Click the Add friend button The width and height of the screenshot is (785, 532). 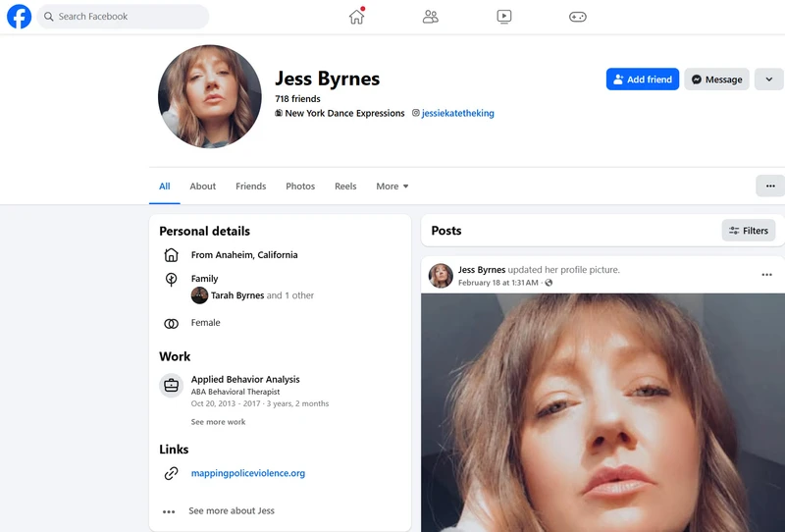pyautogui.click(x=643, y=80)
